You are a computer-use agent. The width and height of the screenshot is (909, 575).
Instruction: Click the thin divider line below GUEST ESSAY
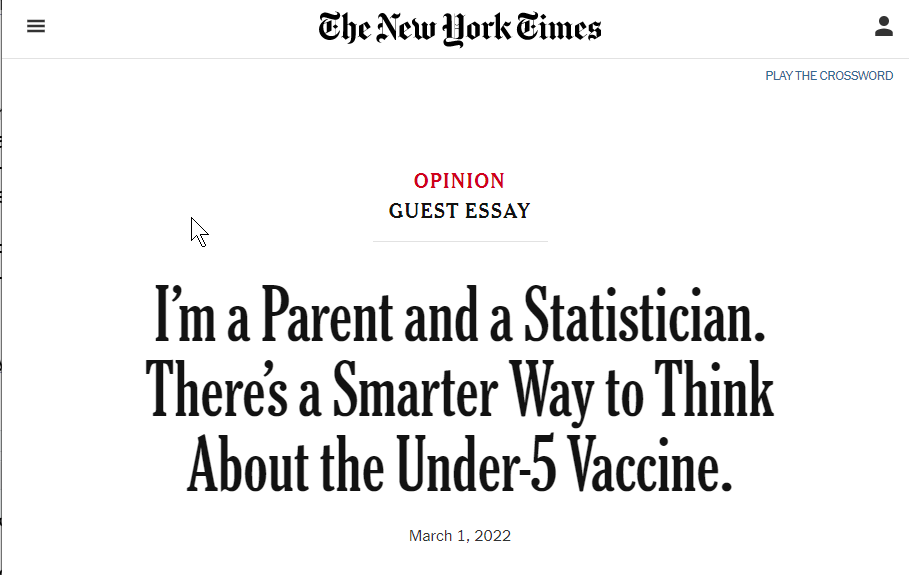coord(460,241)
